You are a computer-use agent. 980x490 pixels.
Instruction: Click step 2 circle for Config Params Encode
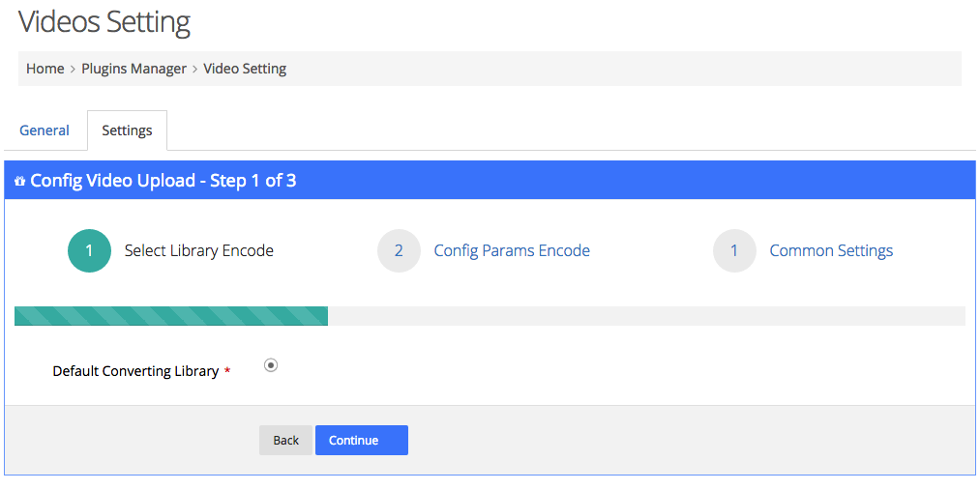click(x=399, y=251)
